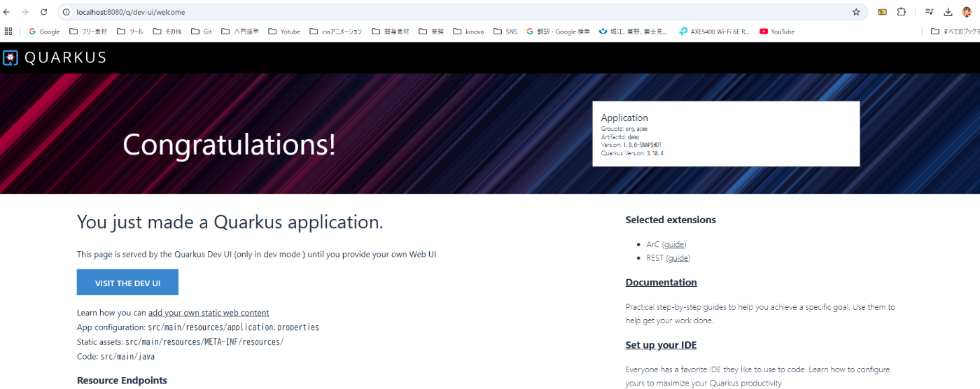Click the VISIT THE DEV UI button
Screen dimensions: 980x389
127,283
